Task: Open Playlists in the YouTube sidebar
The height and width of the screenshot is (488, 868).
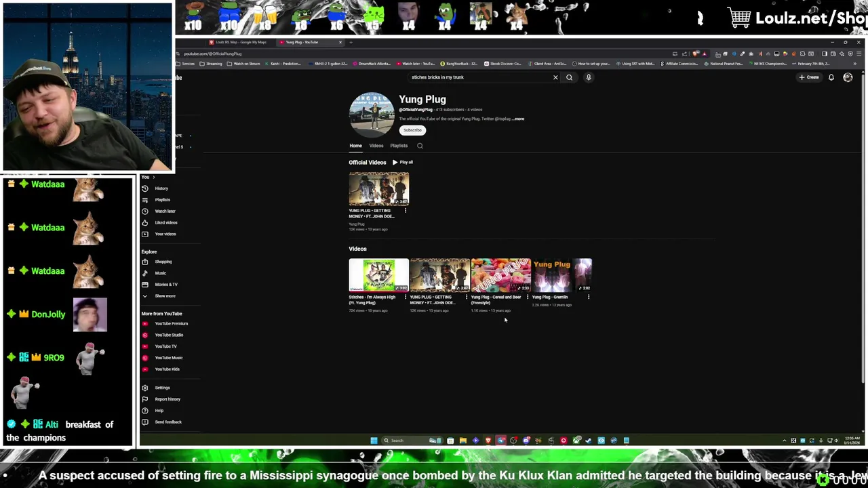Action: pyautogui.click(x=162, y=200)
